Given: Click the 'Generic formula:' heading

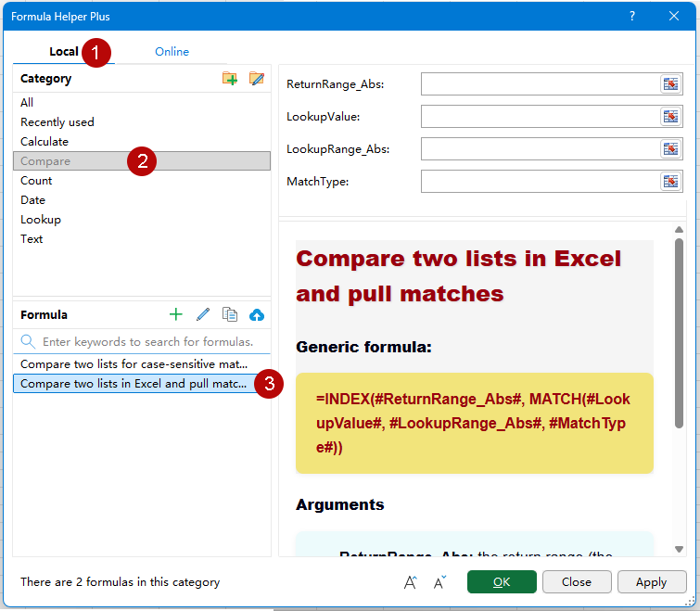Looking at the screenshot, I should pos(363,347).
